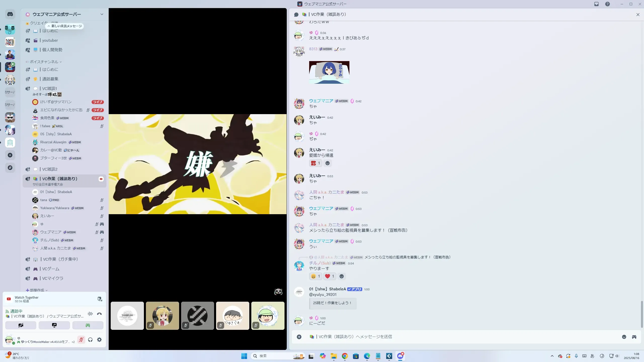Jump to 新しい未読メッセージ unread messages
This screenshot has width=644, height=362.
click(x=65, y=26)
